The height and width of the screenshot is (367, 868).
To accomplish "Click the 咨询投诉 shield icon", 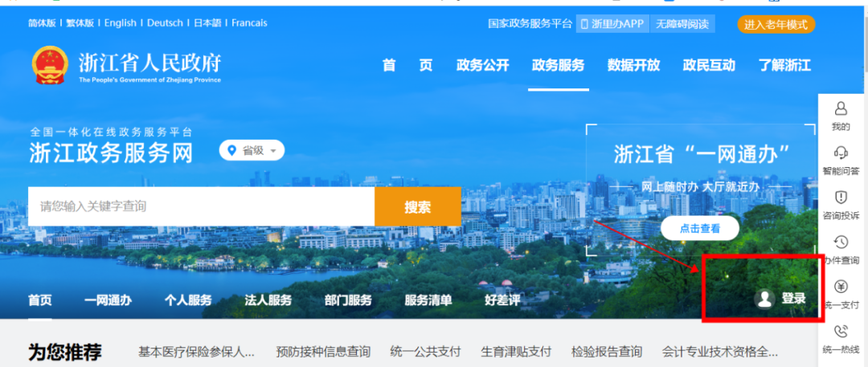I will click(x=841, y=198).
